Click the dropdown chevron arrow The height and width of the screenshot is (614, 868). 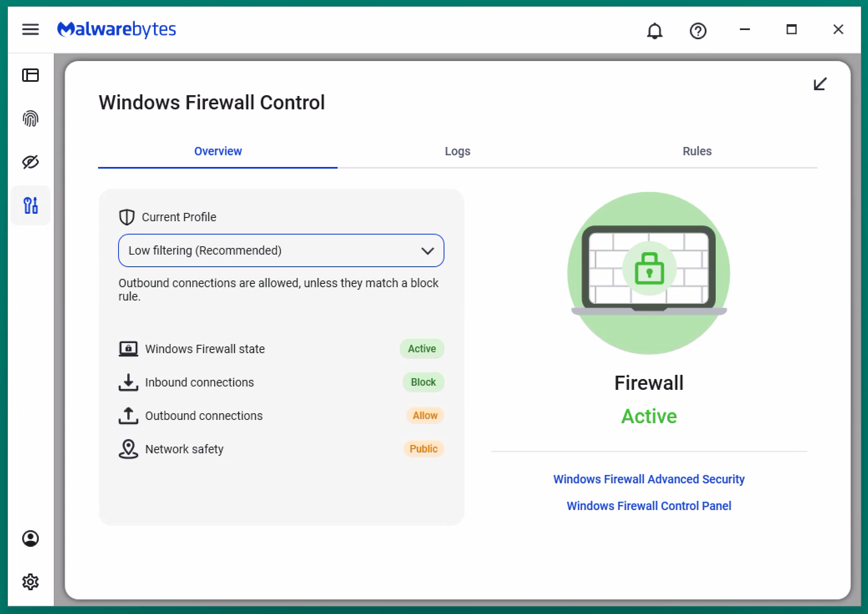(x=427, y=251)
